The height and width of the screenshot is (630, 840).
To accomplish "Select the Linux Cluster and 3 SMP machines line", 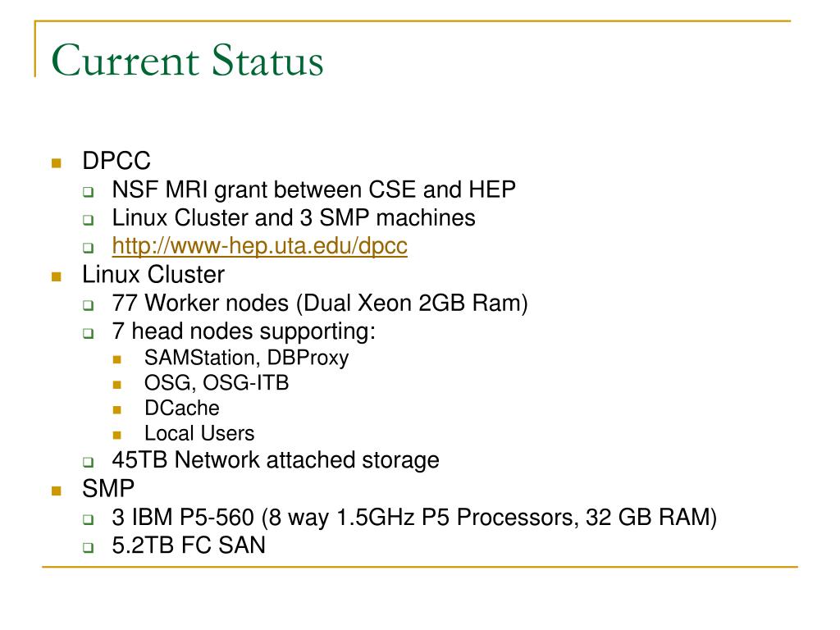I will 294,218.
